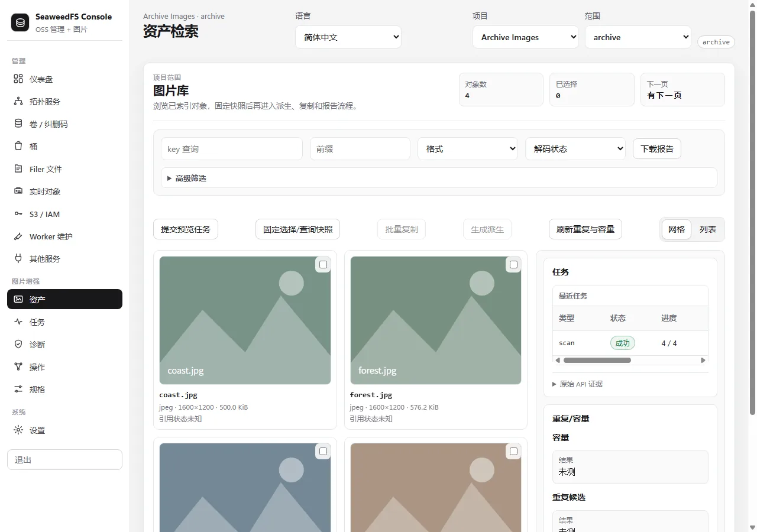Expand the 高级筛选 advanced filter section
The width and height of the screenshot is (757, 532).
[x=439, y=178]
